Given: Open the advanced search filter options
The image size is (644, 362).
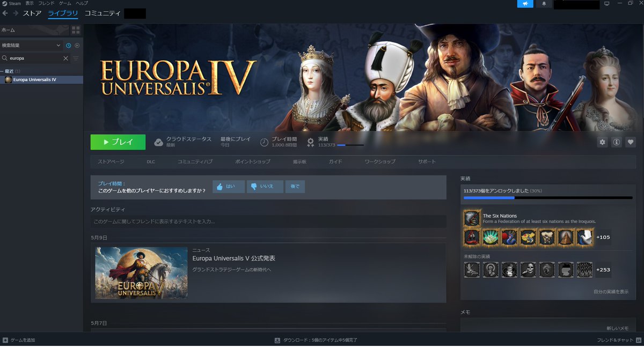Looking at the screenshot, I should tap(76, 58).
